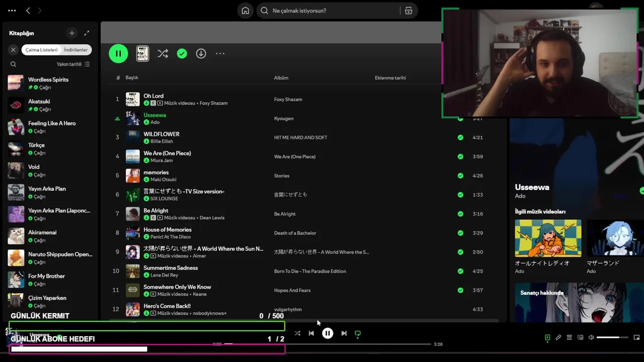Image resolution: width=644 pixels, height=362 pixels.
Task: Seek on the song progress bar
Action: (328, 344)
